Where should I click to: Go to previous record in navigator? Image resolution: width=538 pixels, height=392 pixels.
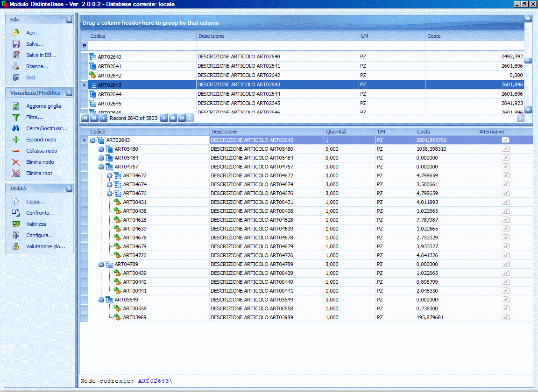tap(103, 118)
